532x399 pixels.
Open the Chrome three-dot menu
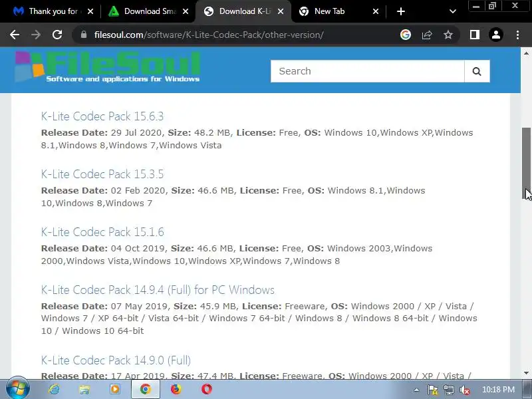517,35
